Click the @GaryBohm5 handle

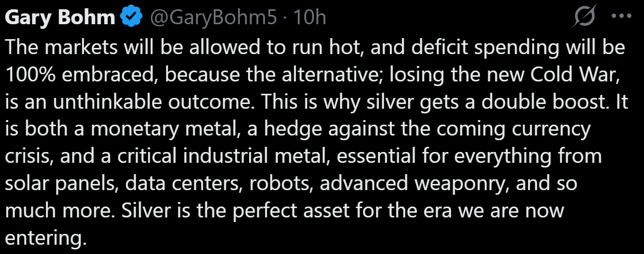pos(213,18)
